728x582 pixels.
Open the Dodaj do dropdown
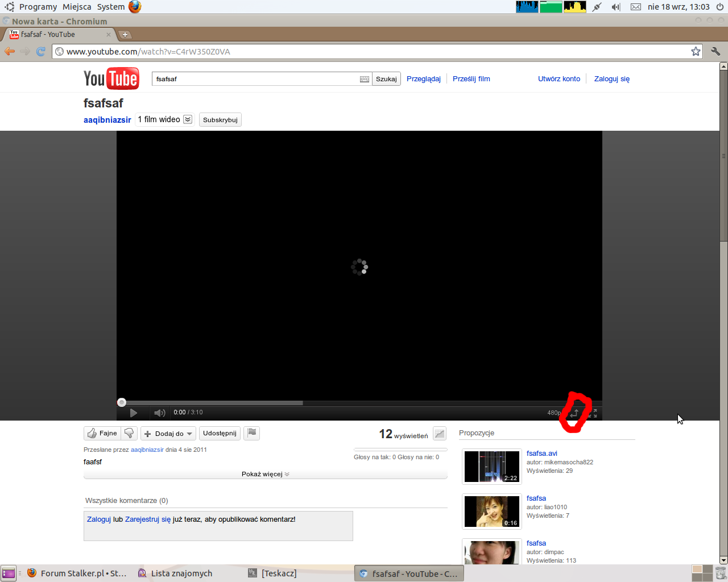[x=168, y=434]
